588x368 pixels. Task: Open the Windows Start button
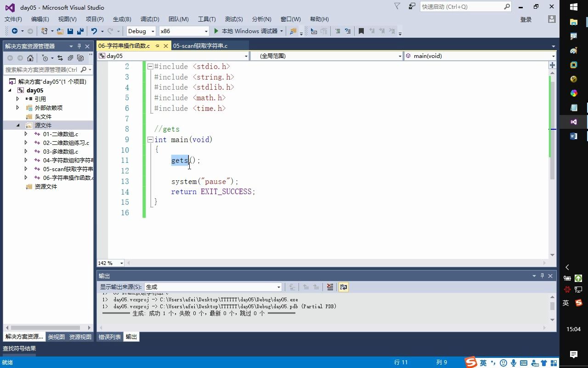(x=574, y=7)
